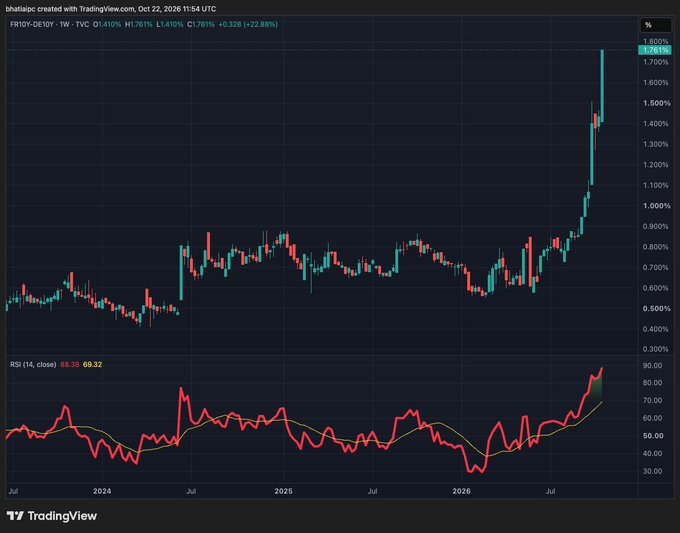The height and width of the screenshot is (533, 680).
Task: Click the 1.800% price axis label
Action: coord(656,42)
